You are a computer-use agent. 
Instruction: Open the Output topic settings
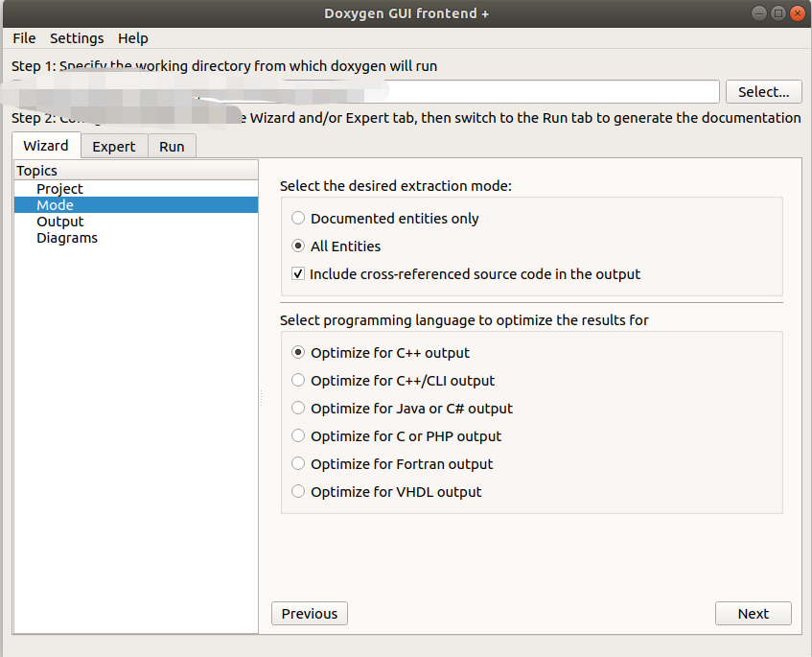click(x=59, y=221)
